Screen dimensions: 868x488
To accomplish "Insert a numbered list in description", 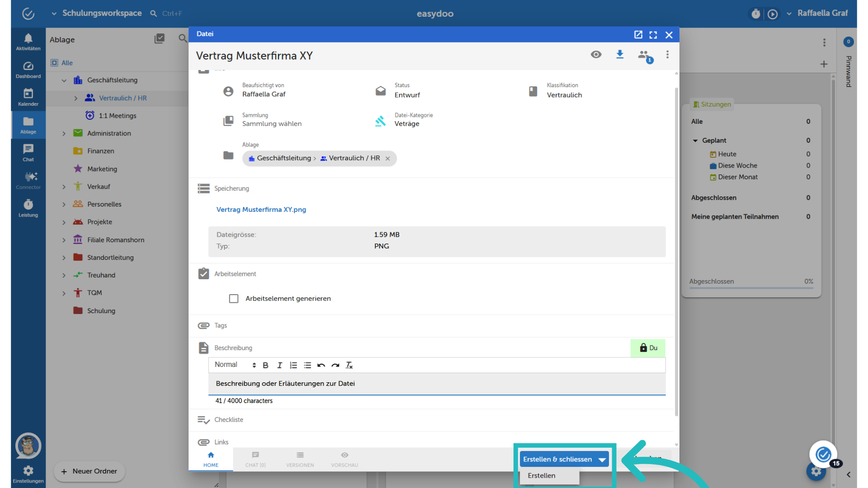I will pyautogui.click(x=293, y=365).
